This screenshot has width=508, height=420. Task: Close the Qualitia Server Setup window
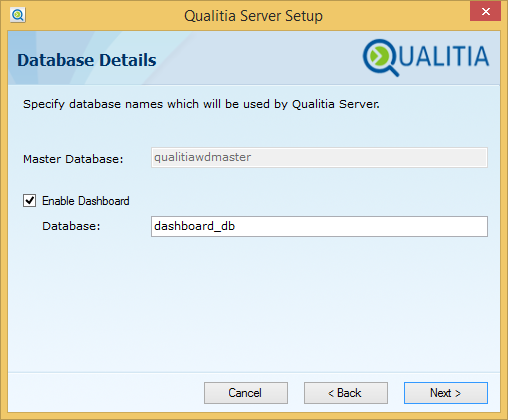point(485,11)
